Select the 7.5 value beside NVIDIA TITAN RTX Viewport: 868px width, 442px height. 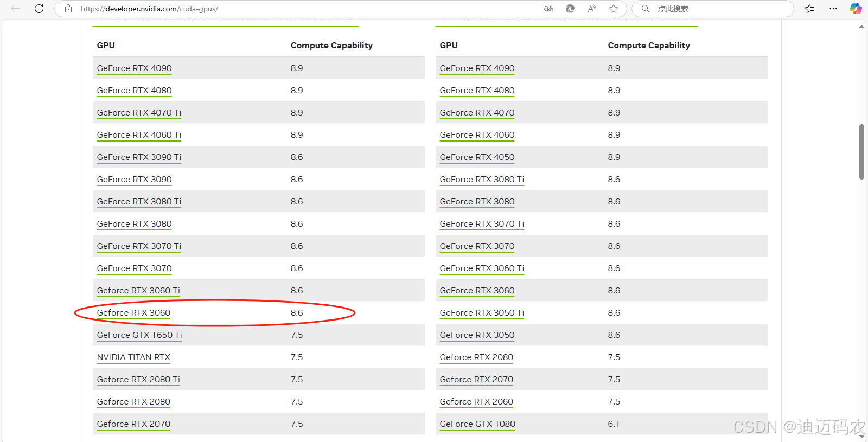[297, 357]
